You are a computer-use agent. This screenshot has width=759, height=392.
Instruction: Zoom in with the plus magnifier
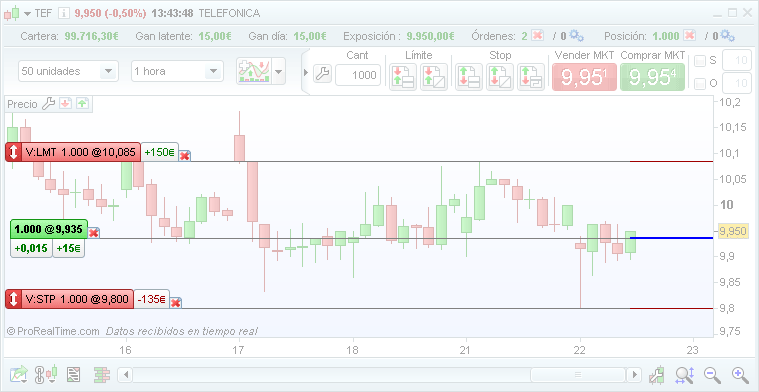[x=740, y=374]
